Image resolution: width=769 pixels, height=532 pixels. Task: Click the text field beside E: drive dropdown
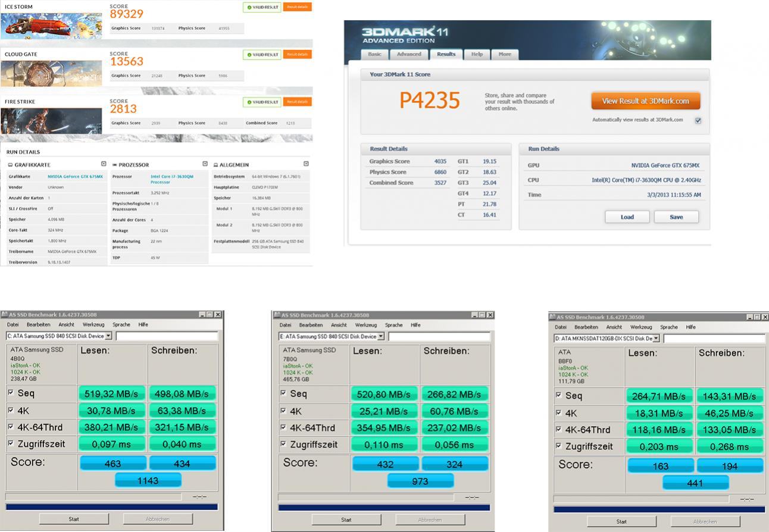click(440, 336)
